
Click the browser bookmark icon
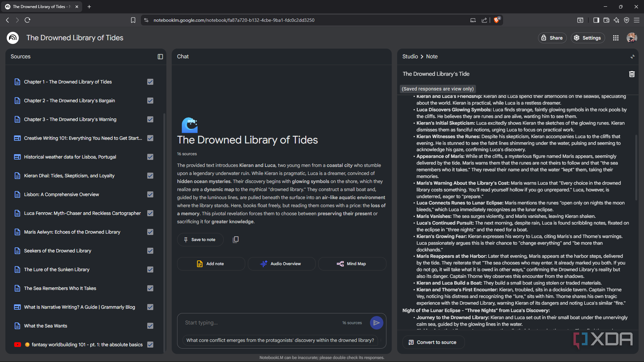[x=133, y=20]
